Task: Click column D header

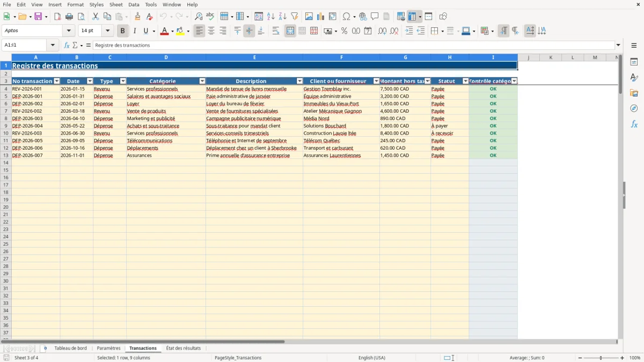Action: 166,57
